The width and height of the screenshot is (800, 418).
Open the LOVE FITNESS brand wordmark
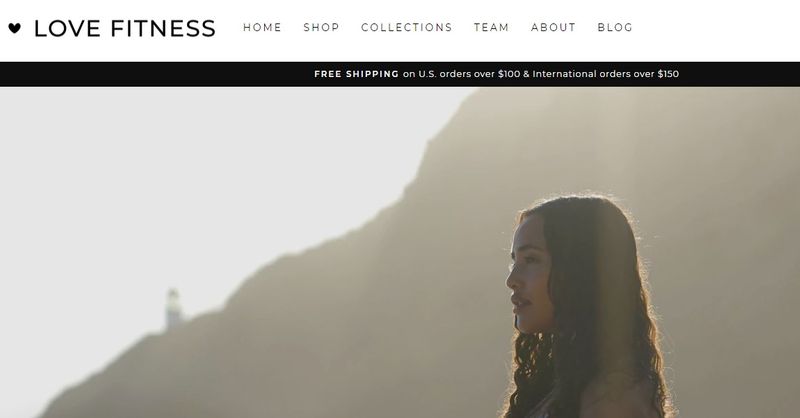[x=125, y=29]
